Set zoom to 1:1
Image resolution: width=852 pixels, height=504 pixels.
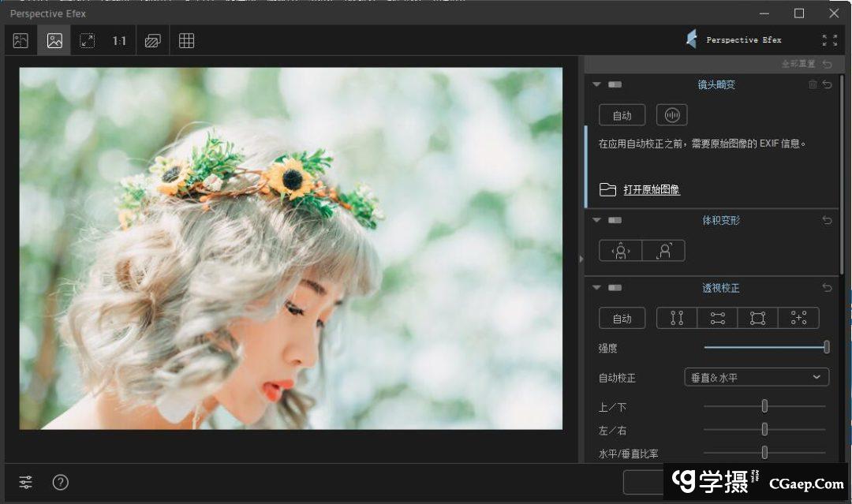coord(119,41)
